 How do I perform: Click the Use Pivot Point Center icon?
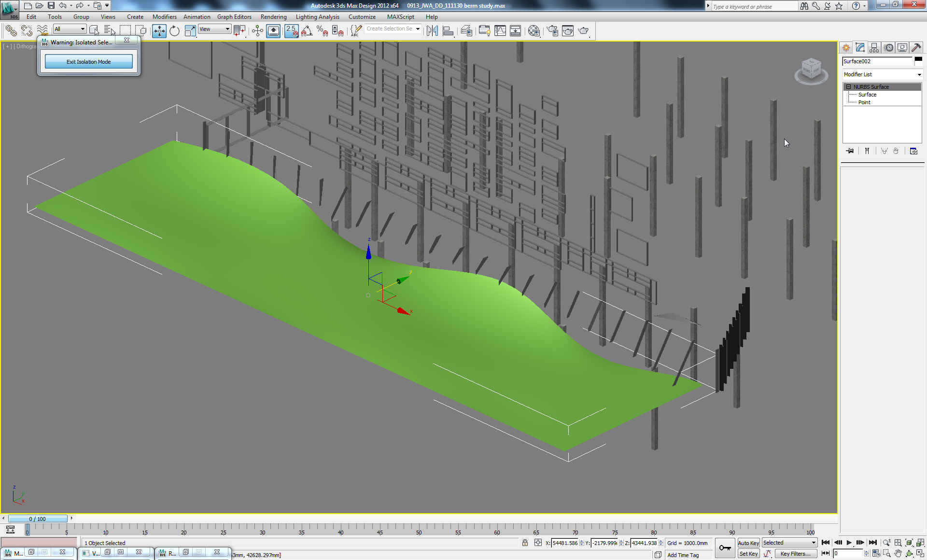pyautogui.click(x=239, y=31)
